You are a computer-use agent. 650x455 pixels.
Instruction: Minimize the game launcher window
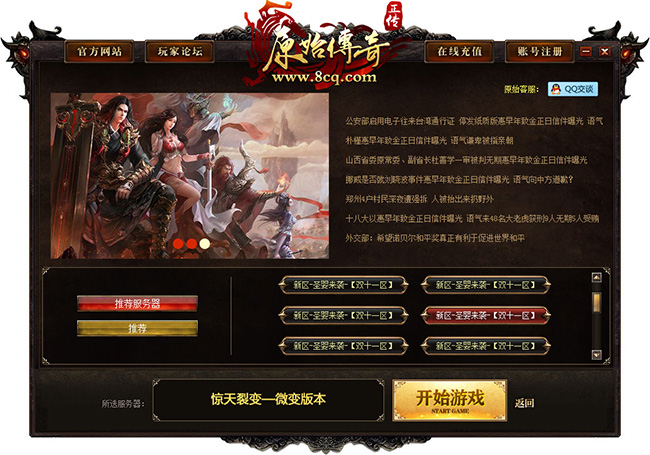[586, 51]
